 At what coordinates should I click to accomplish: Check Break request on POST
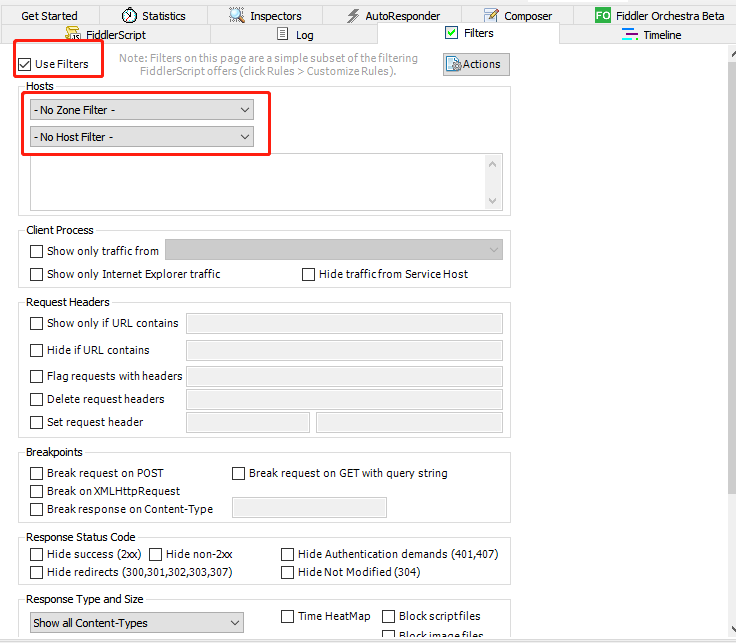(x=36, y=473)
